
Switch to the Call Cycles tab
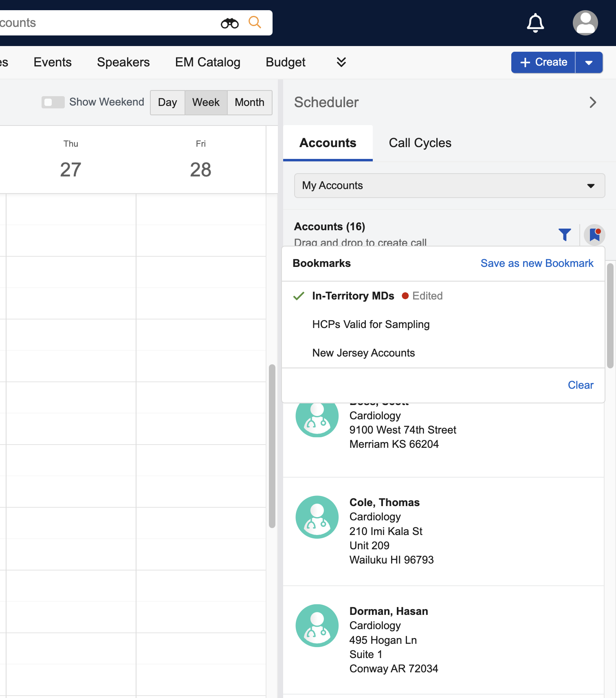pos(420,143)
